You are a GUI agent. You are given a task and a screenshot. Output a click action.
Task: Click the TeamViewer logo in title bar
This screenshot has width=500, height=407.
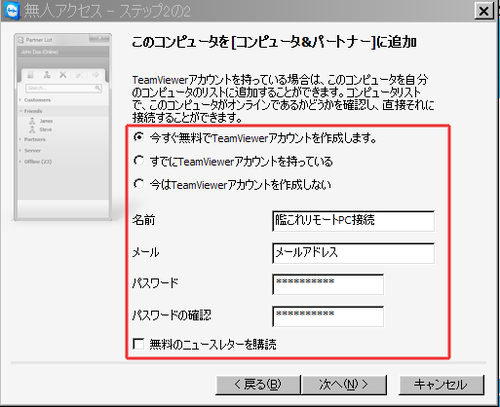point(12,10)
